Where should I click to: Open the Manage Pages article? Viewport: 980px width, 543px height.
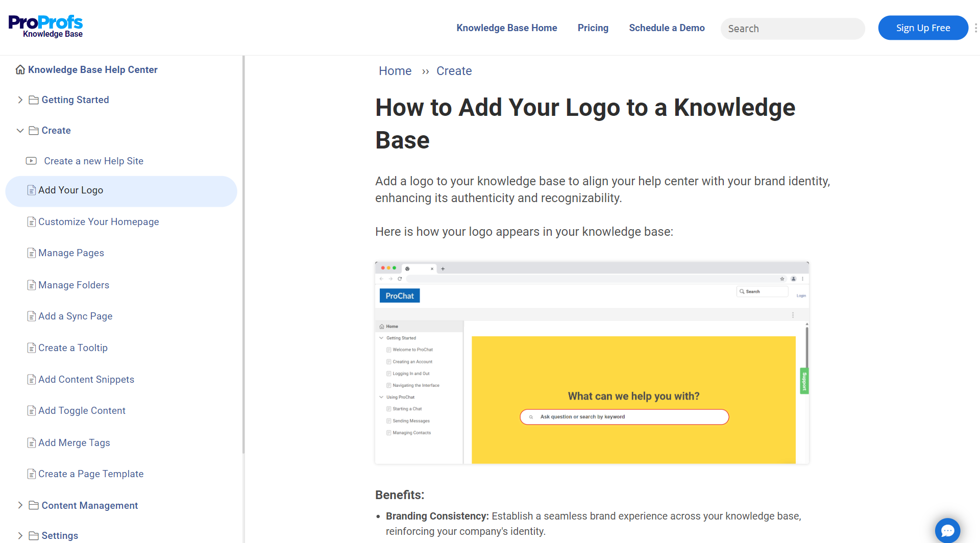coord(71,253)
